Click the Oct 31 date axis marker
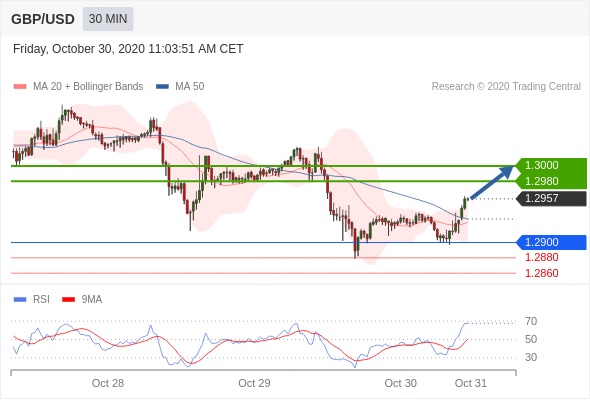 pyautogui.click(x=471, y=383)
